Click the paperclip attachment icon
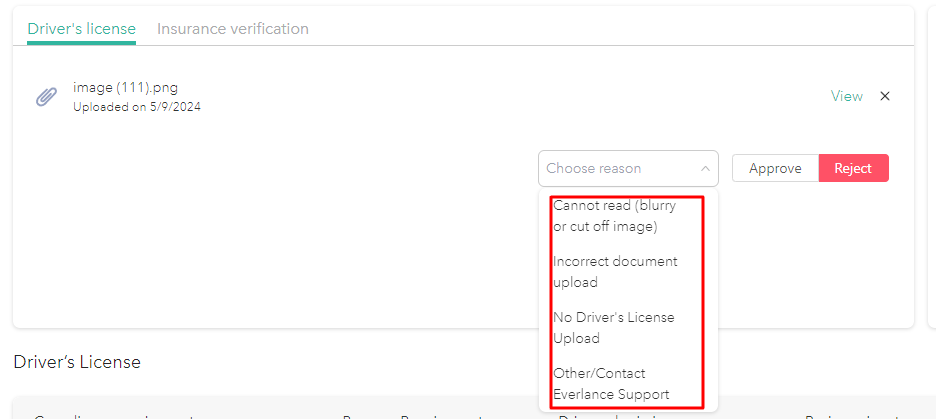 click(46, 97)
